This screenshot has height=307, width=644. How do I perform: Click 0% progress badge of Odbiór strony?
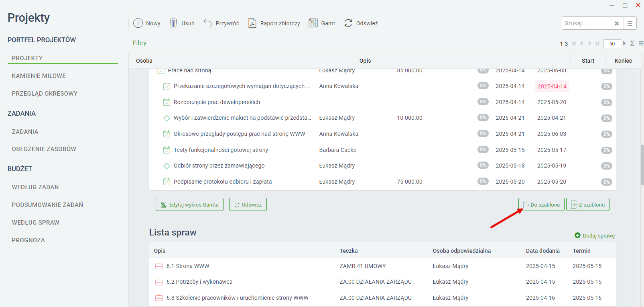(483, 165)
